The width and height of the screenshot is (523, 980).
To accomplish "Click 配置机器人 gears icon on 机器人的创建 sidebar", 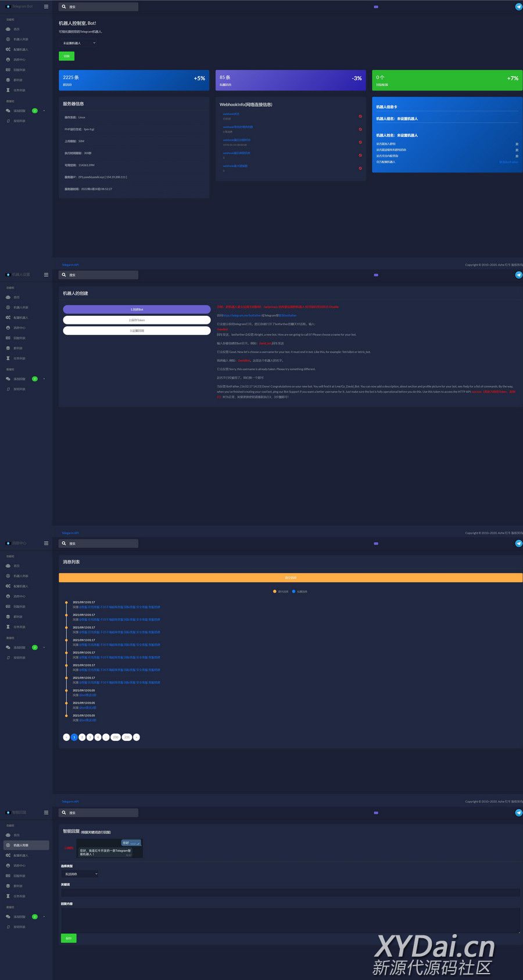I will click(x=8, y=318).
